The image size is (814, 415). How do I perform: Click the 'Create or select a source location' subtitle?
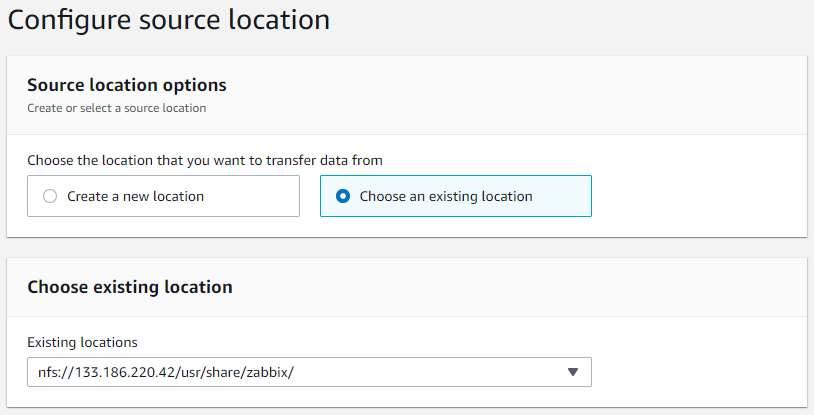coord(117,108)
